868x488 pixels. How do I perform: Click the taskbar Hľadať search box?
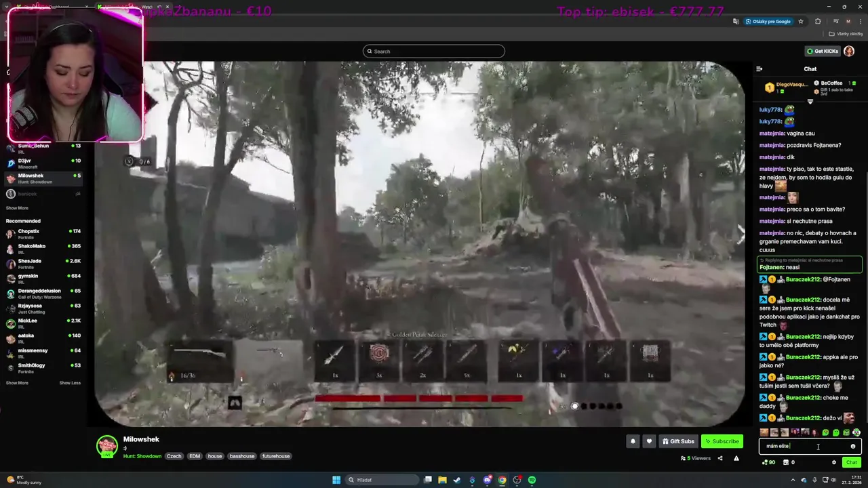point(382,480)
